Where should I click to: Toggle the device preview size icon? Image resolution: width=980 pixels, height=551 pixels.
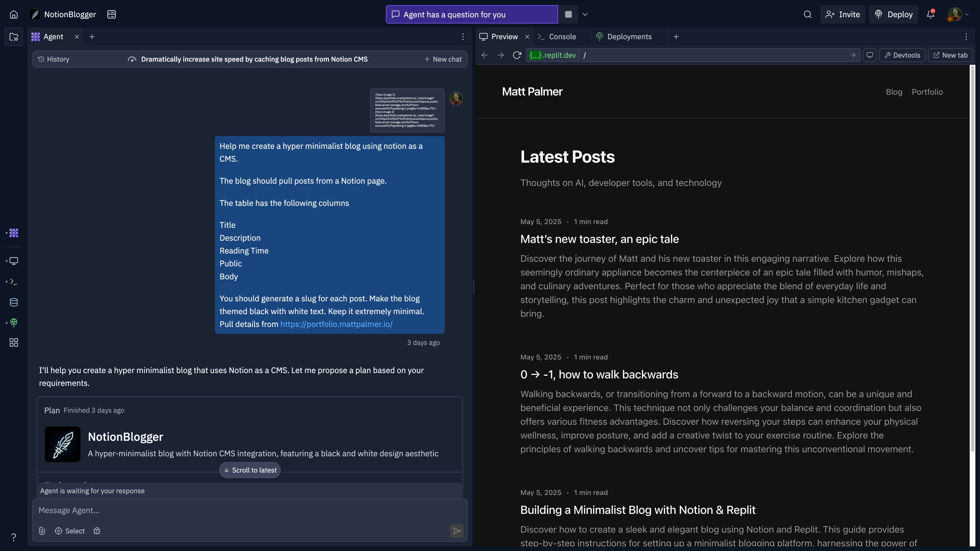click(x=870, y=55)
